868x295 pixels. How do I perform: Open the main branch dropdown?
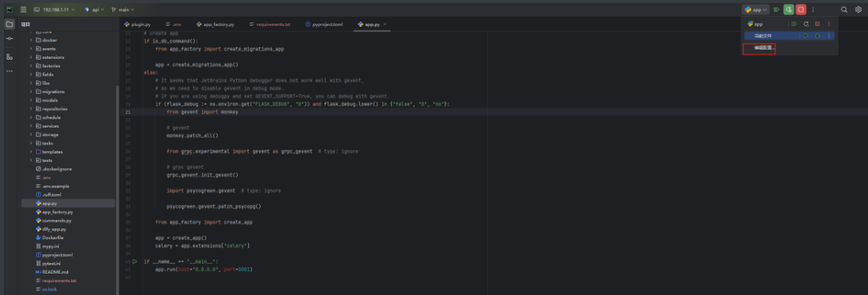[x=122, y=9]
